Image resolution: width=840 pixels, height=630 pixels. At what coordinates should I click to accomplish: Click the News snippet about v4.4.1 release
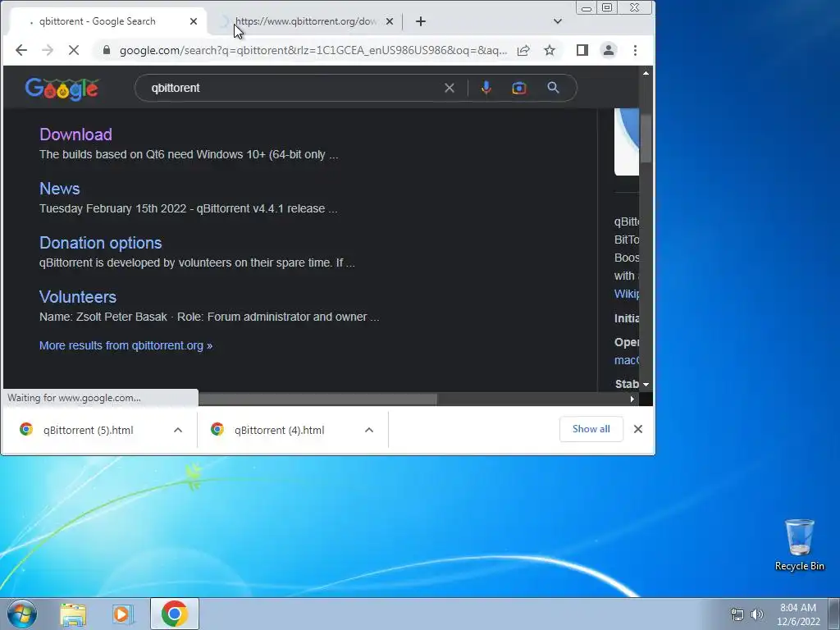[188, 208]
